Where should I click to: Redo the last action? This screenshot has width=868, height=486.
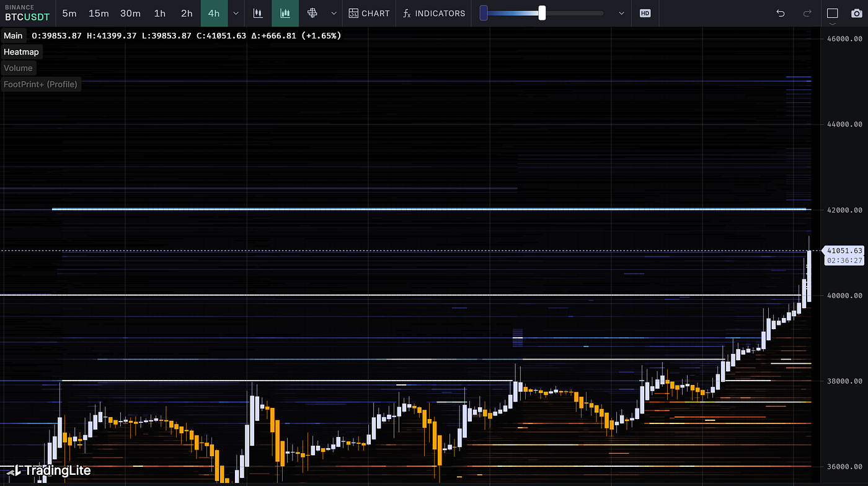pyautogui.click(x=807, y=13)
